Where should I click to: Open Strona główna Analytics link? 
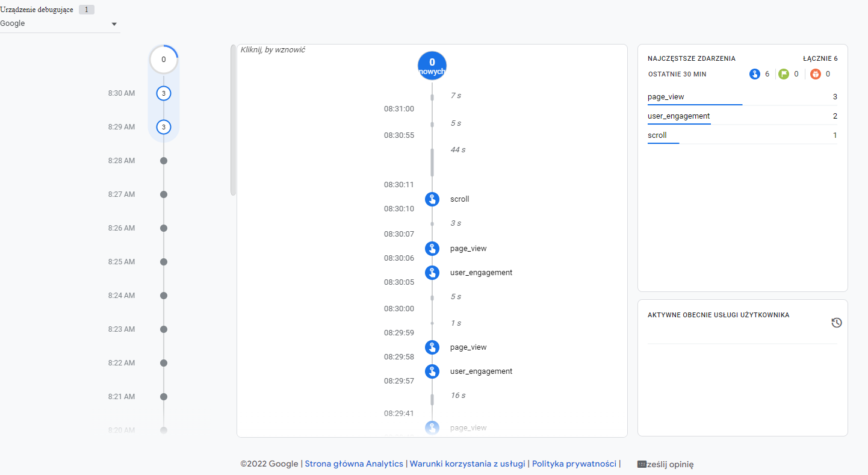click(354, 464)
